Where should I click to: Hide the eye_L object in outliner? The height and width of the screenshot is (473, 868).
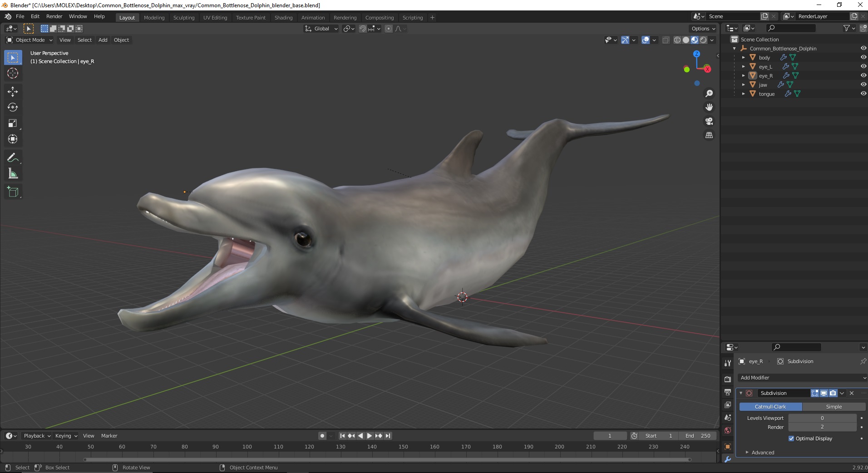coord(863,66)
